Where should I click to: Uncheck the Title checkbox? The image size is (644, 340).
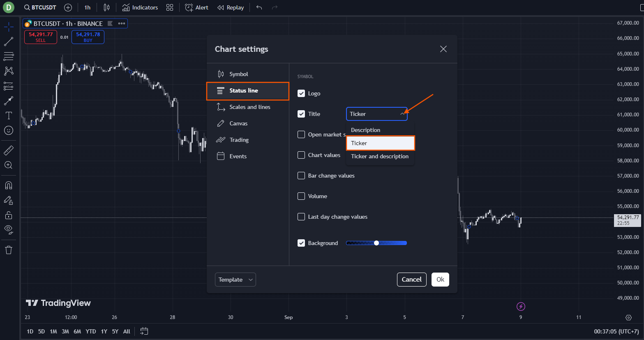(x=301, y=114)
